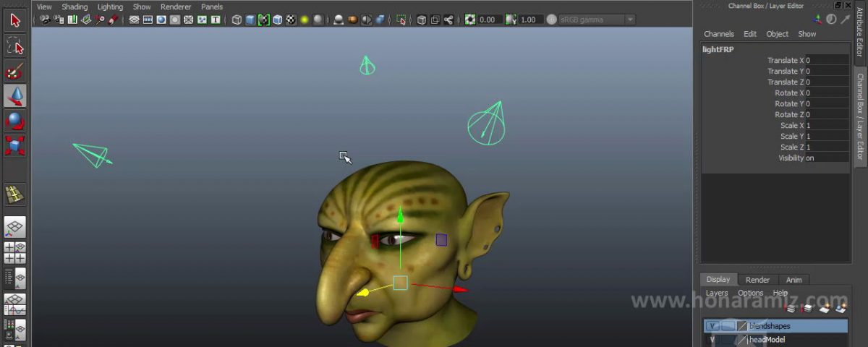The image size is (868, 347).
Task: Toggle the film gate icon
Action: point(148,20)
